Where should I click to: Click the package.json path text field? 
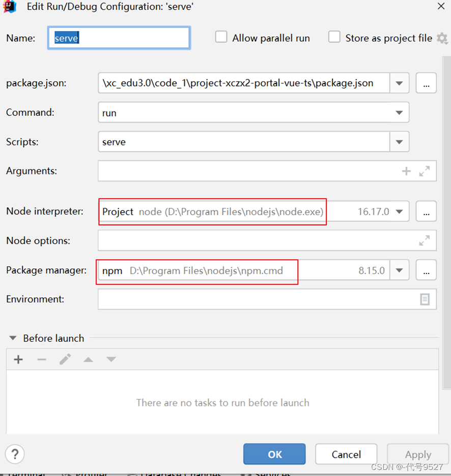244,83
